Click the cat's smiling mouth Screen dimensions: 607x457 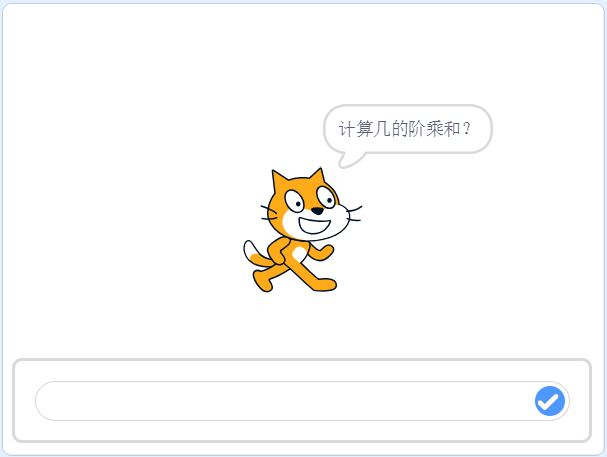(314, 226)
